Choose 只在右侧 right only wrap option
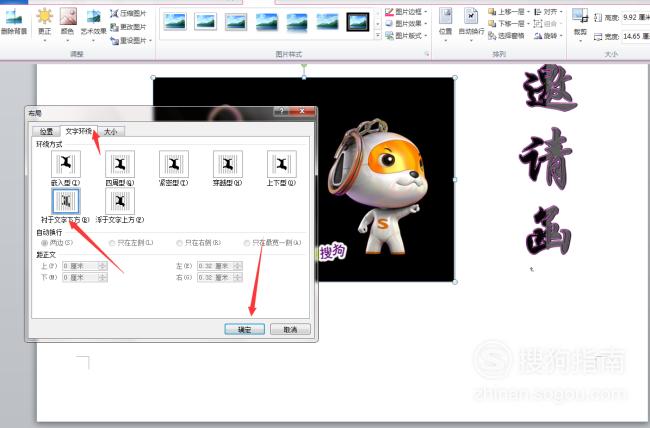650x428 pixels. [x=199, y=243]
